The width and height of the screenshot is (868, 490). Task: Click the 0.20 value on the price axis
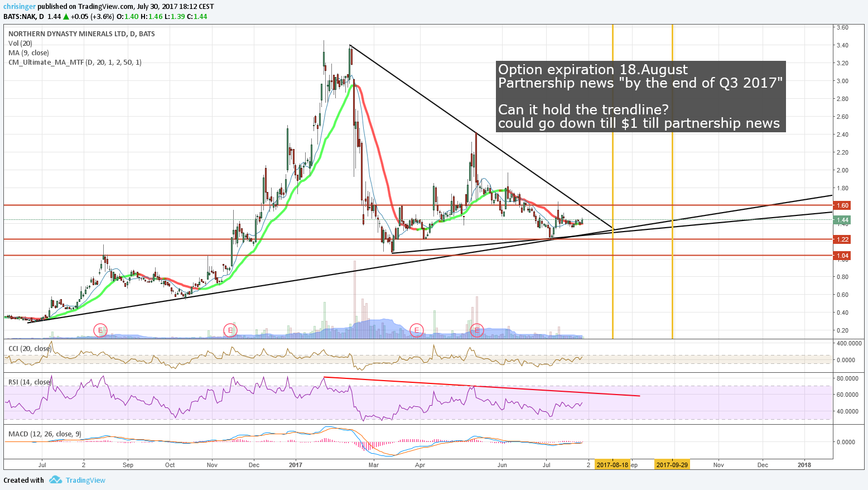point(842,330)
